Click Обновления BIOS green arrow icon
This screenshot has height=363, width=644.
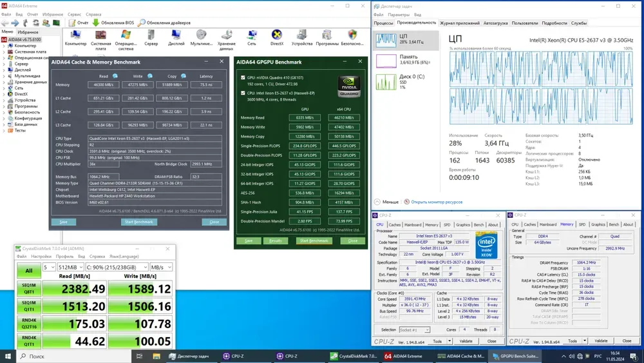(97, 23)
